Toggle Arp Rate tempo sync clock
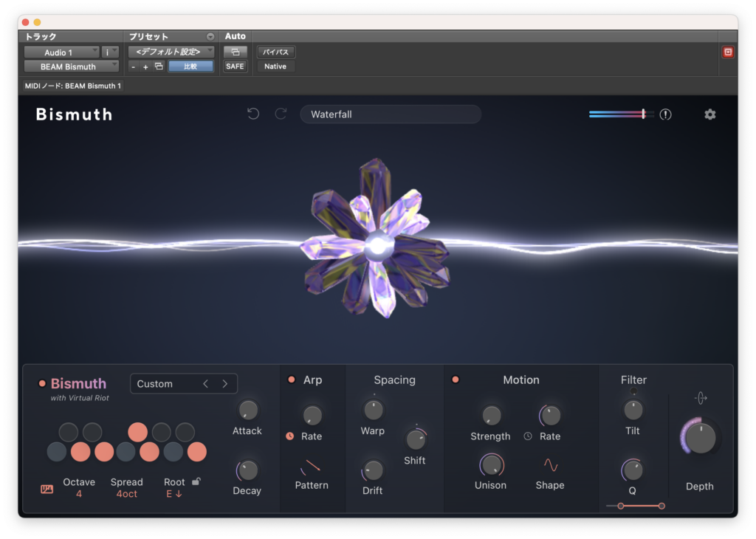This screenshot has width=756, height=539. click(289, 436)
